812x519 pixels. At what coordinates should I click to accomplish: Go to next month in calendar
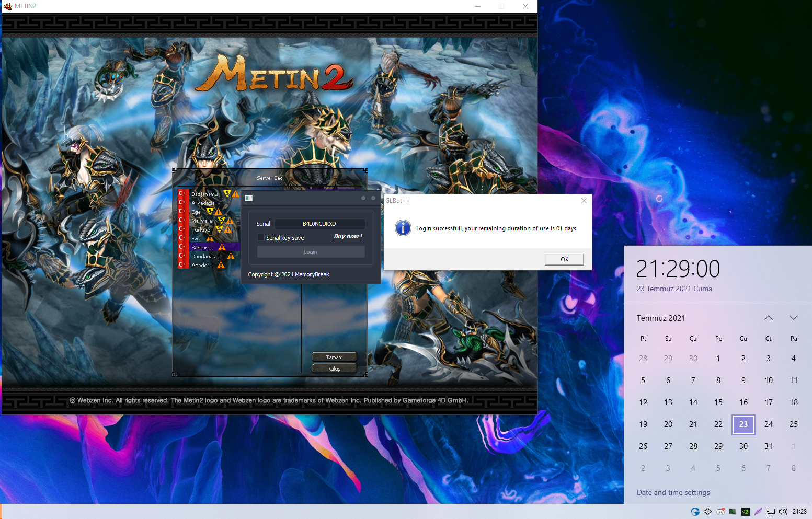(x=794, y=318)
